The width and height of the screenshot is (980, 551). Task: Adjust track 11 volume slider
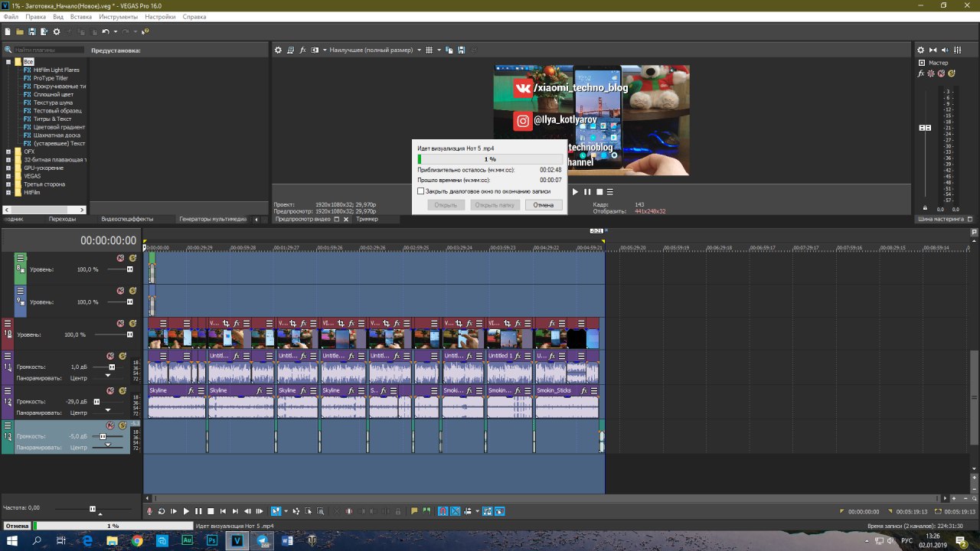click(x=112, y=367)
